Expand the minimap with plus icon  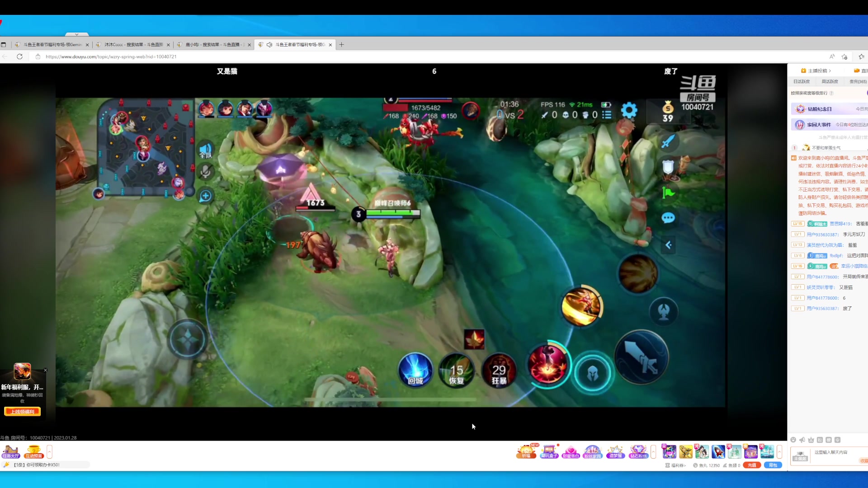205,196
